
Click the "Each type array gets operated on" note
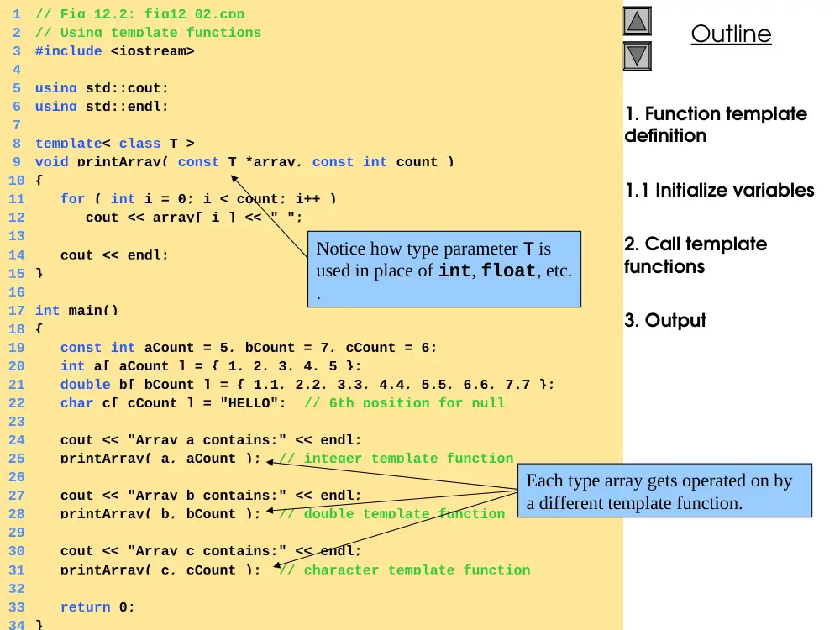[664, 491]
